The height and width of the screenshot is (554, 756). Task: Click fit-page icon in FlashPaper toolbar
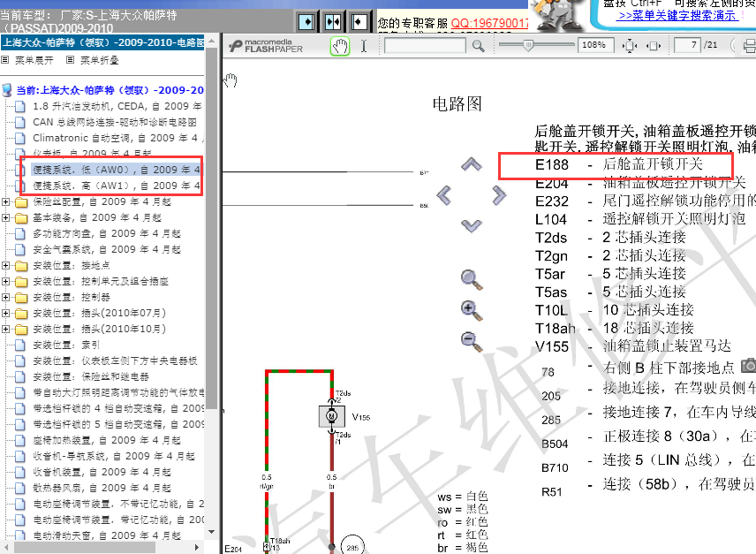pos(654,46)
